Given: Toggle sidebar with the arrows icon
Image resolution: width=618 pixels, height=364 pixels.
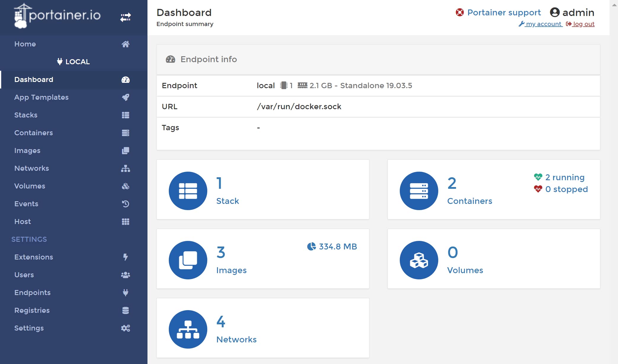Looking at the screenshot, I should click(x=125, y=17).
